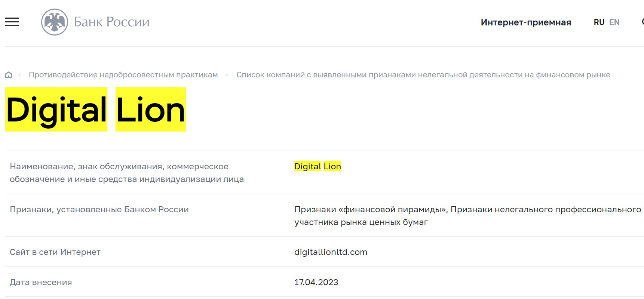Click Сайт в сети Интернет label
644x299 pixels.
click(55, 252)
